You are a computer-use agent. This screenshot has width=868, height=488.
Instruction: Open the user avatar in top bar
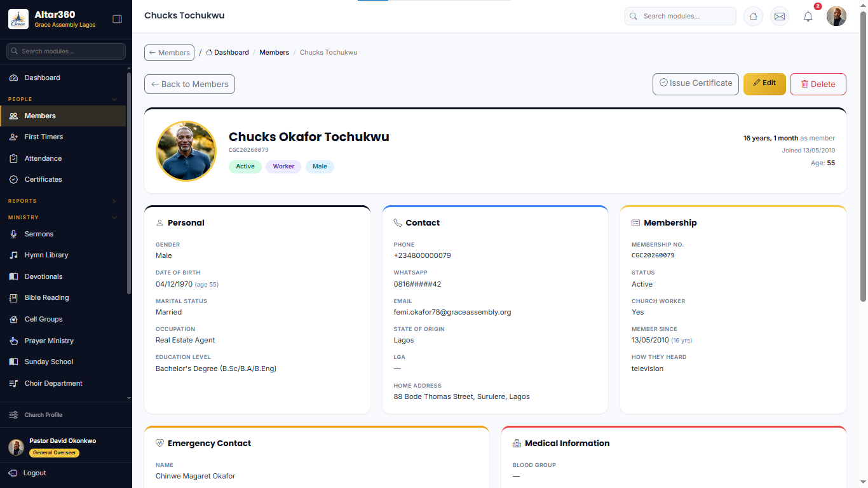pyautogui.click(x=836, y=17)
